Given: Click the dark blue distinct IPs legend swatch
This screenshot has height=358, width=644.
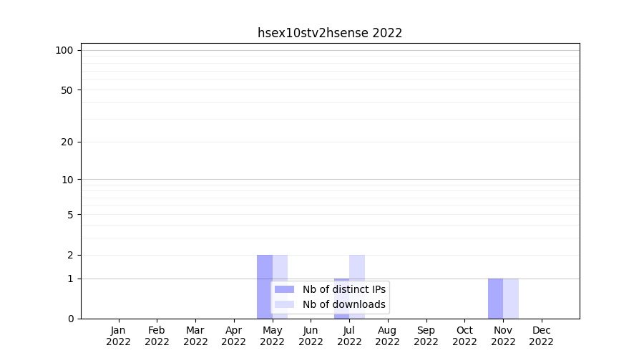Looking at the screenshot, I should click(284, 289).
